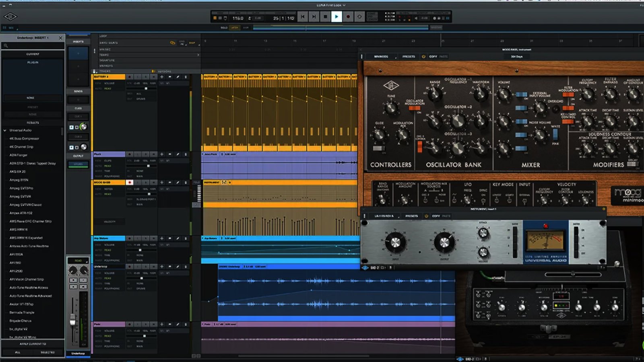
Task: Click the magnifier icon in plug-in search
Action: tap(6, 46)
